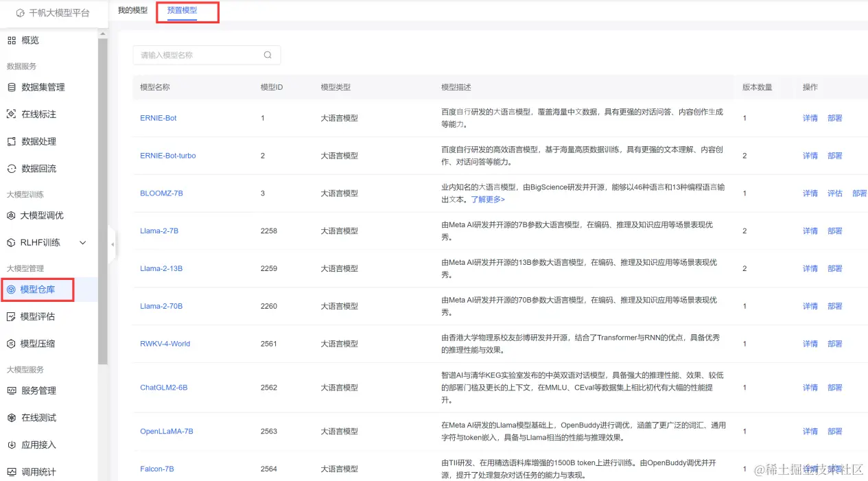Click the 服务管理 icon
The image size is (868, 481).
pyautogui.click(x=11, y=390)
